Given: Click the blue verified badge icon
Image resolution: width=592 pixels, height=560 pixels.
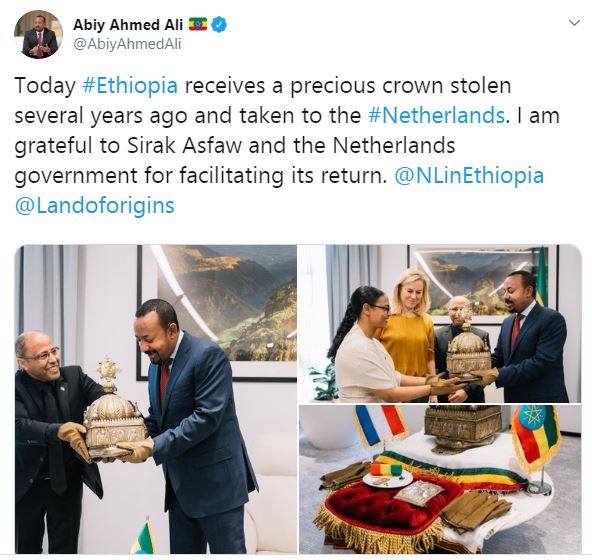Looking at the screenshot, I should coord(219,25).
